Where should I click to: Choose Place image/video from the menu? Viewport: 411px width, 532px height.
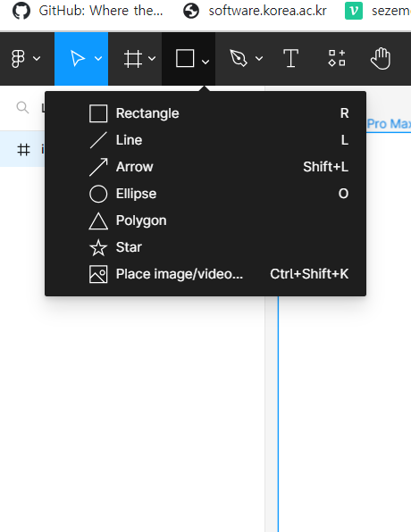tap(205, 274)
